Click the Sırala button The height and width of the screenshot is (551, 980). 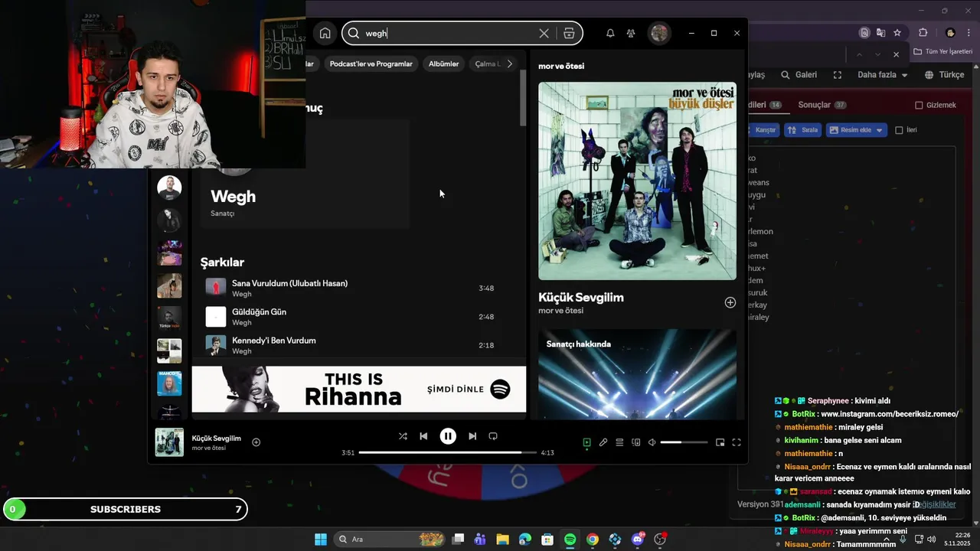click(803, 130)
